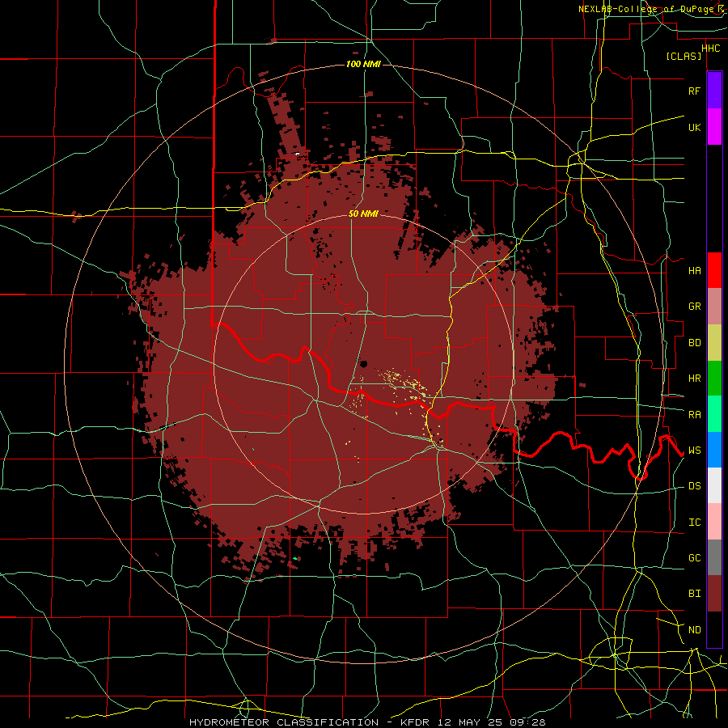Click the 'GR' legend label

pyautogui.click(x=694, y=307)
